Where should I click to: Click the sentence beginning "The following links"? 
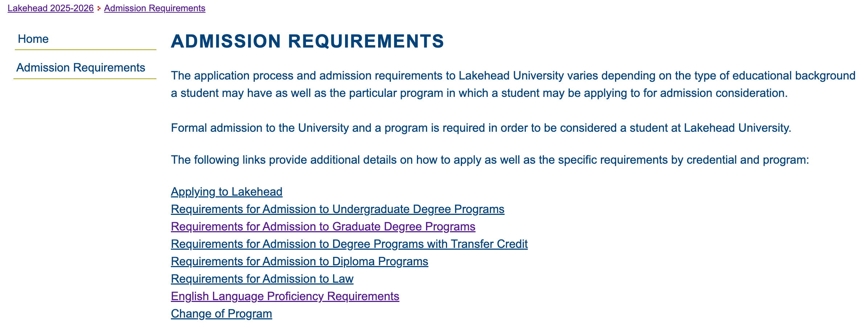point(490,160)
